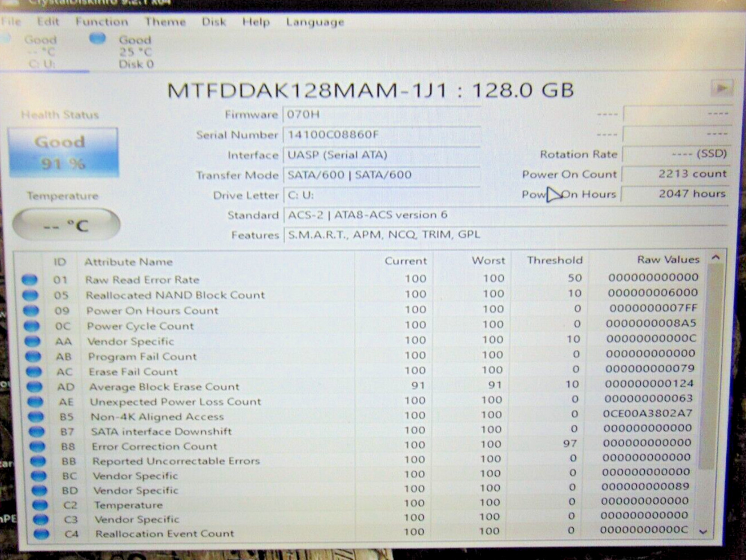Click status icon for attribute AA
The image size is (746, 560).
(x=33, y=341)
